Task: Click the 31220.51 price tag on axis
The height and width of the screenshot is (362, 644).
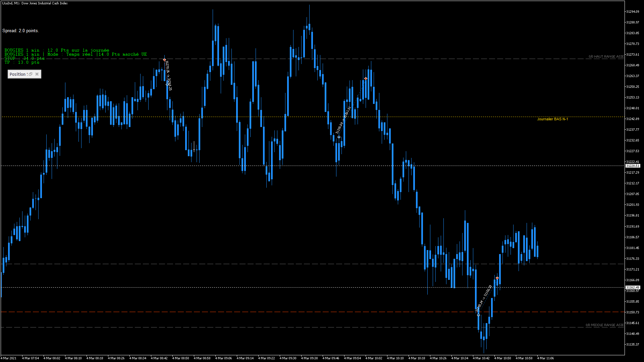Action: pos(633,166)
